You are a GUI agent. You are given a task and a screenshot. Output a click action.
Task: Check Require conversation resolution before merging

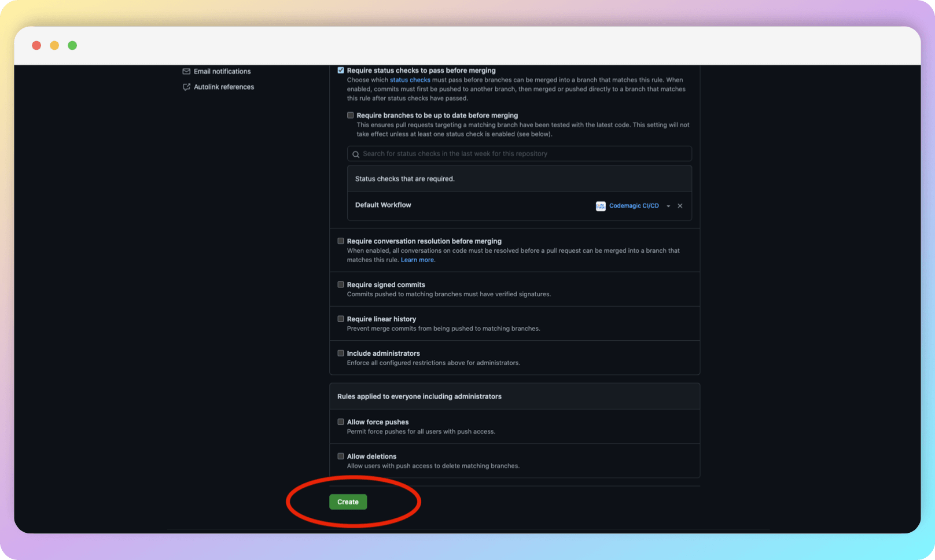point(341,241)
